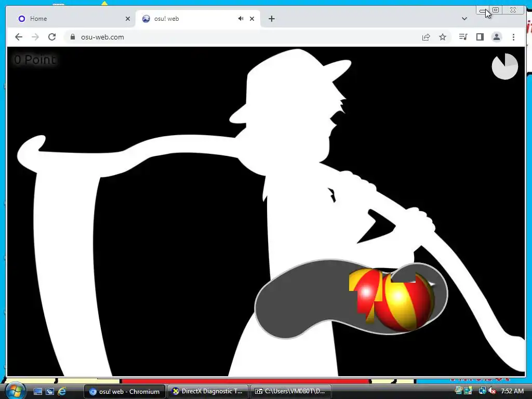The image size is (532, 399).
Task: Hit the red and yellow striped ball
Action: (404, 302)
